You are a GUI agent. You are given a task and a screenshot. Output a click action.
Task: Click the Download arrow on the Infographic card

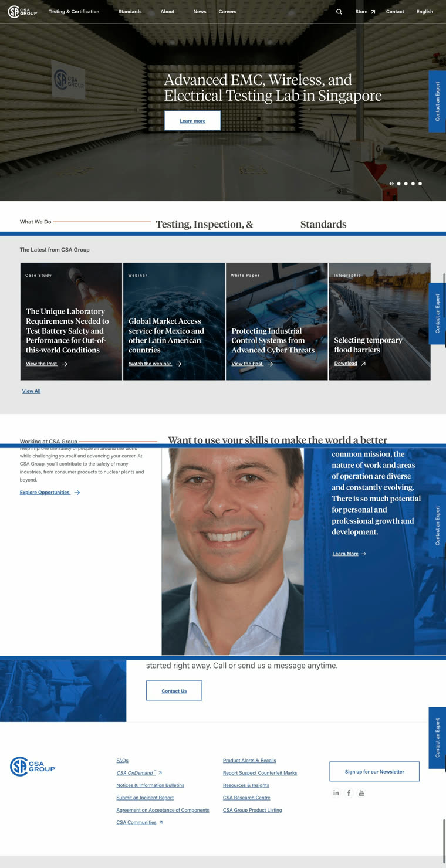(x=363, y=364)
